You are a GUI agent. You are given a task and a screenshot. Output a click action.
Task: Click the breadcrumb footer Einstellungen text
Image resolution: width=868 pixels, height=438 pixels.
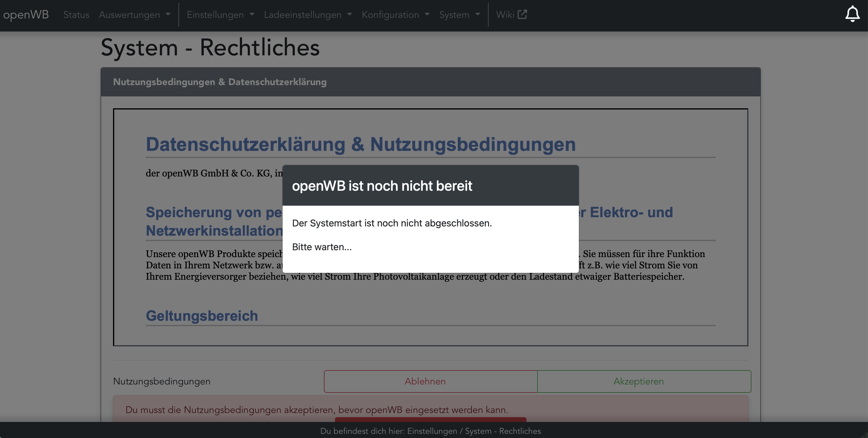(432, 431)
